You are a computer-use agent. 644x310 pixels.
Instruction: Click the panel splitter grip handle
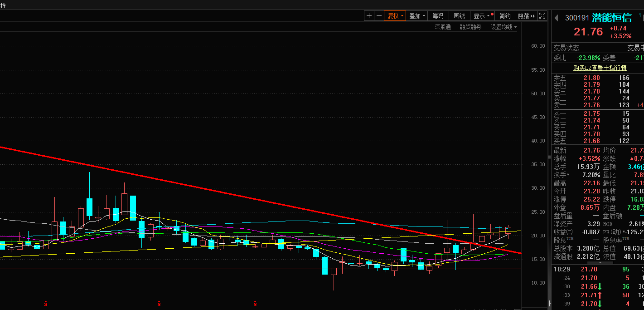coord(549,157)
